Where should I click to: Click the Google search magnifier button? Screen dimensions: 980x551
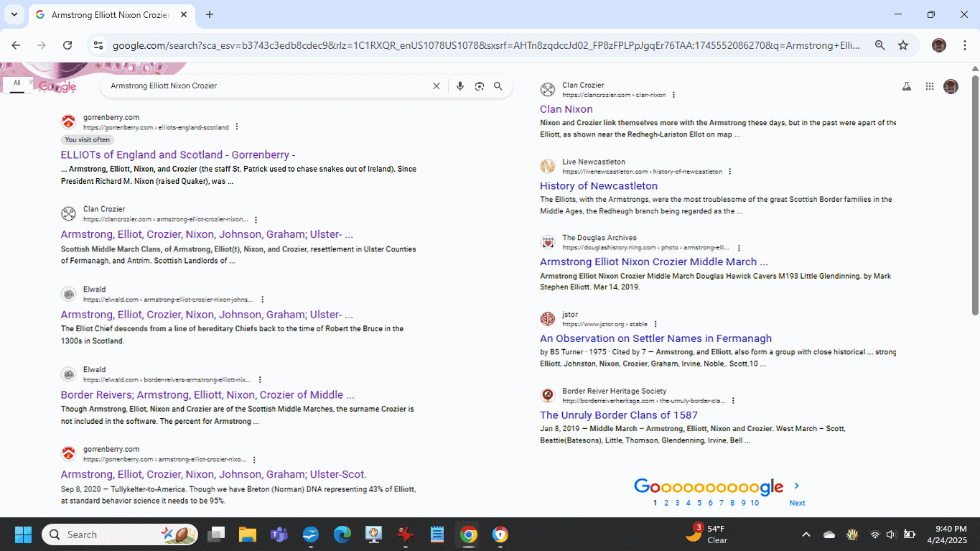[498, 86]
